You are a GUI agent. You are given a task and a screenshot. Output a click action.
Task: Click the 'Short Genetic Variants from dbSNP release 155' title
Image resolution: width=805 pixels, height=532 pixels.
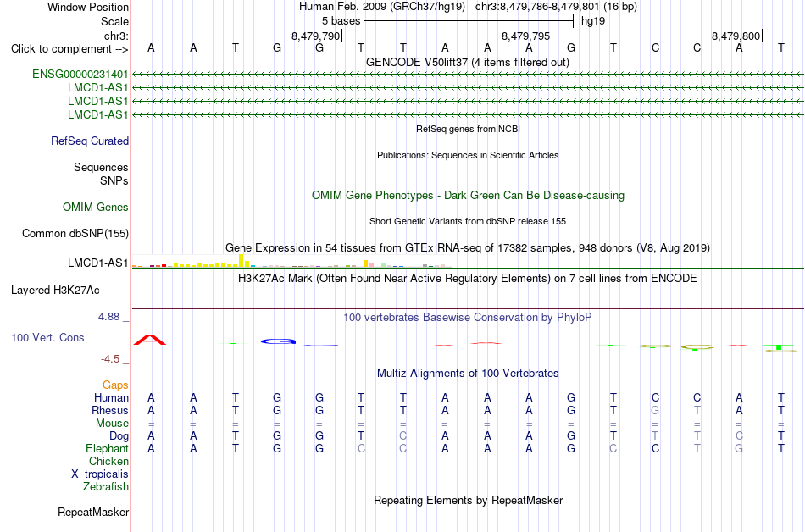tap(468, 221)
